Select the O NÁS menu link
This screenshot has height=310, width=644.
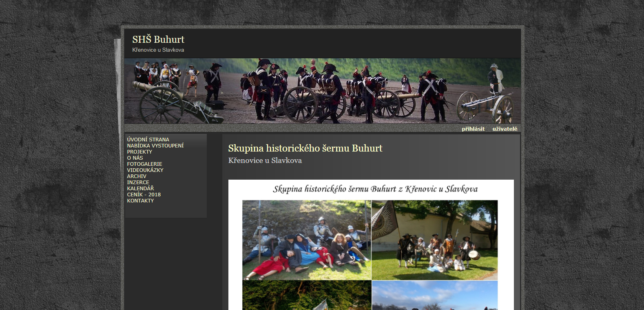(135, 158)
